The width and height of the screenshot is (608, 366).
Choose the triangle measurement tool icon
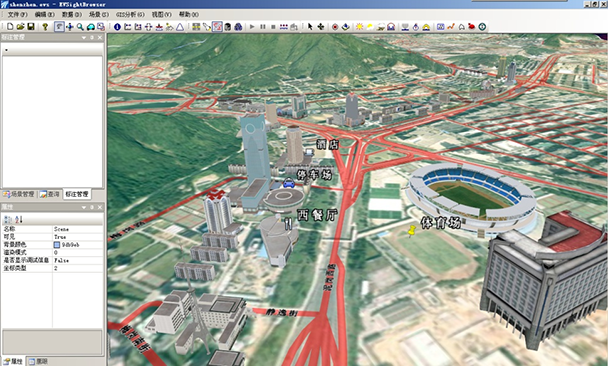[180, 26]
